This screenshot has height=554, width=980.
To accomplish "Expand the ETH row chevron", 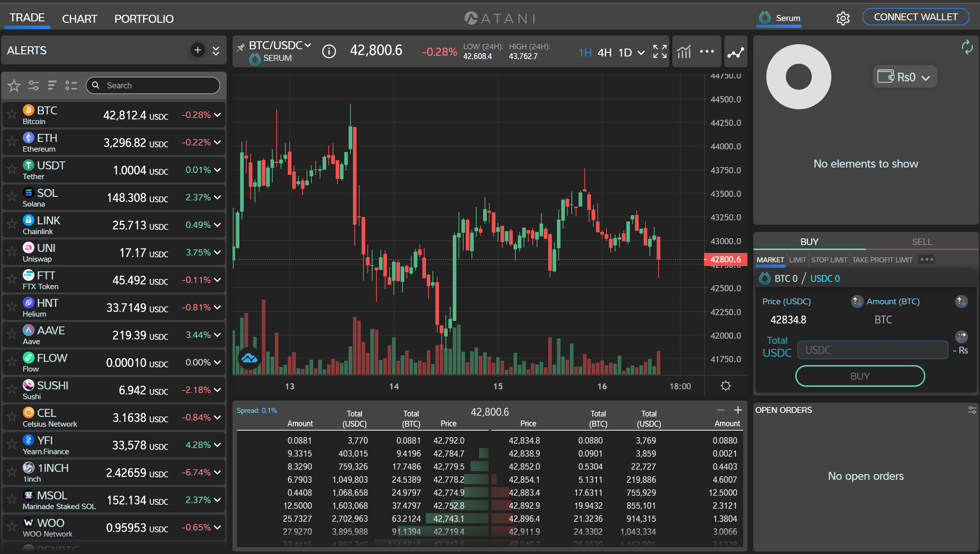I will 217,142.
